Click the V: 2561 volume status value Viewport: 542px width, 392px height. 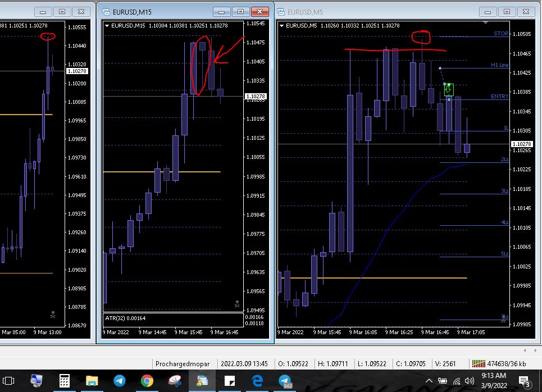click(445, 364)
